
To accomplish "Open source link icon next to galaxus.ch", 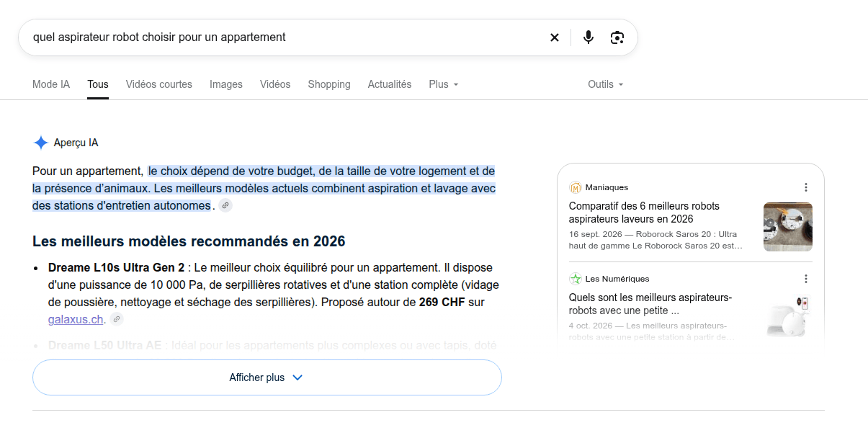I will click(x=116, y=319).
